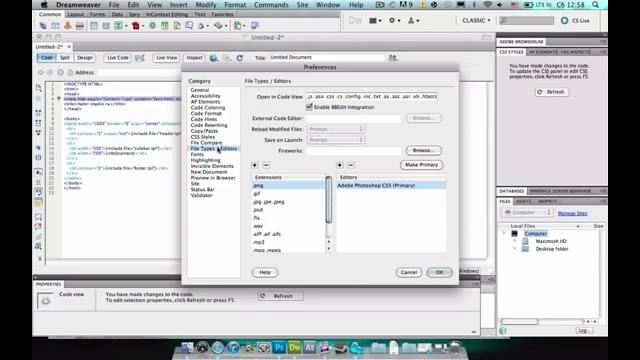
Task: Click the Check Browser Compatibility icon beside Title
Action: coord(393,58)
